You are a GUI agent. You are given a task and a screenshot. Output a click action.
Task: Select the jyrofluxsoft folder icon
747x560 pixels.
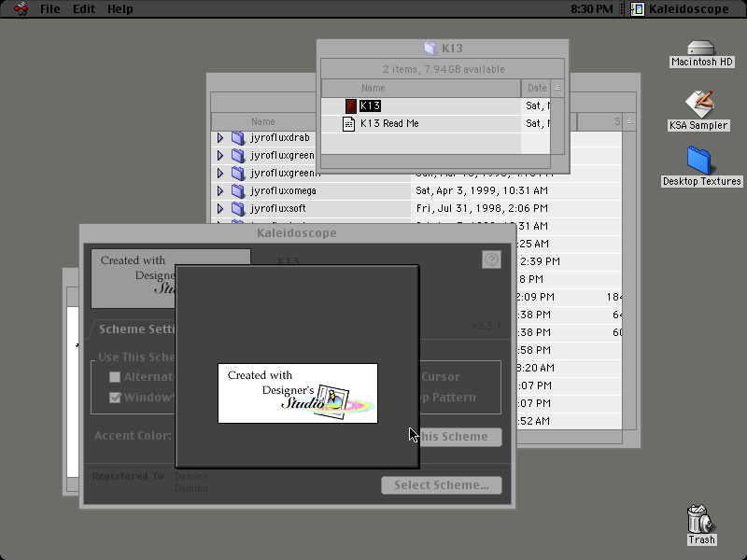(238, 208)
